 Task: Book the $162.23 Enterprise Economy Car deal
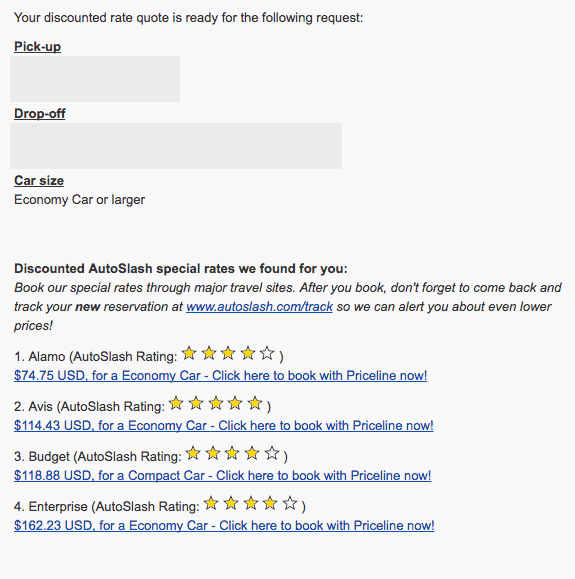tap(224, 525)
